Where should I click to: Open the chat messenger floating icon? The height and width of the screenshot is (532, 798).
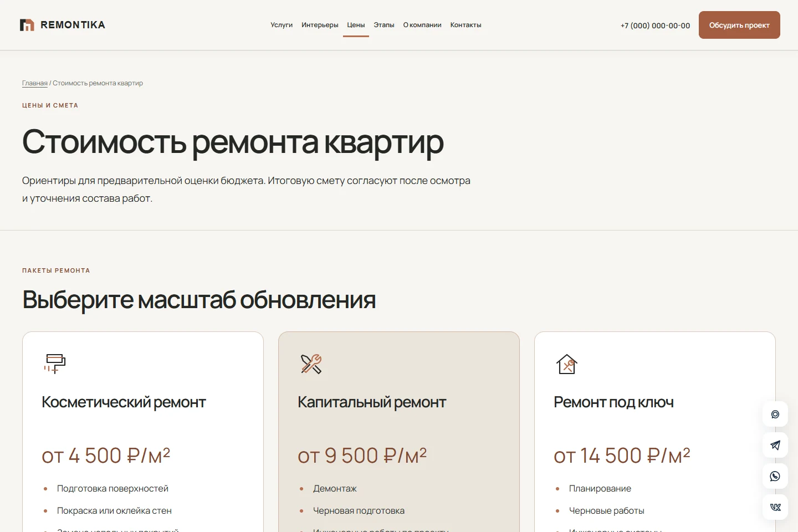tap(775, 414)
